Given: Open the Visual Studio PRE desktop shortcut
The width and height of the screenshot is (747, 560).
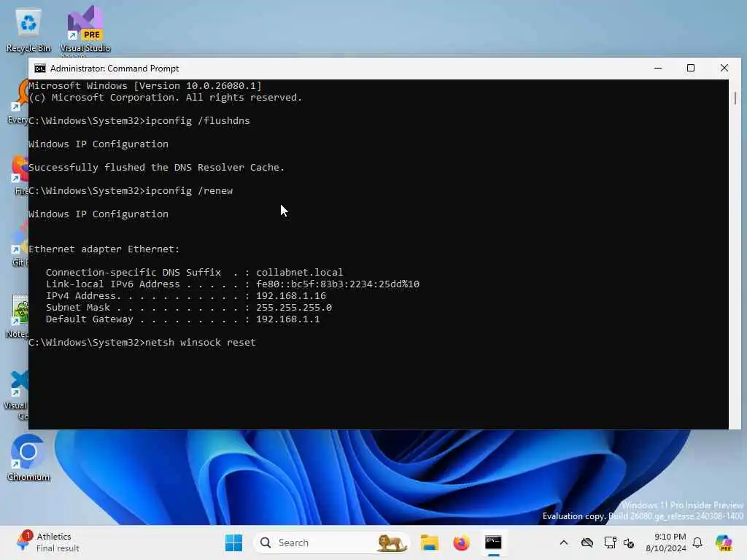Looking at the screenshot, I should click(85, 29).
